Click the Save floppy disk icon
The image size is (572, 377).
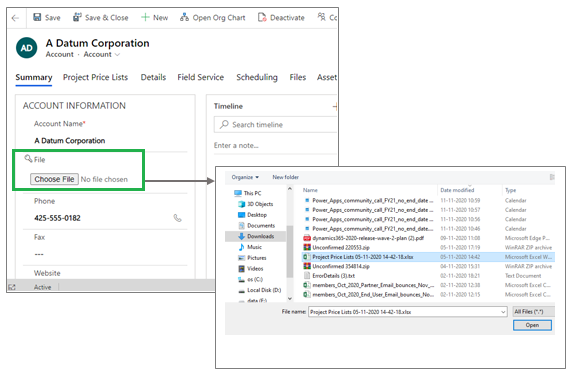[x=37, y=17]
